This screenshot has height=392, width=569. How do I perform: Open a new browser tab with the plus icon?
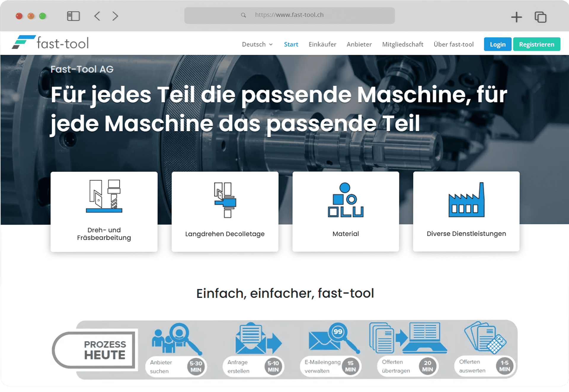click(x=517, y=17)
